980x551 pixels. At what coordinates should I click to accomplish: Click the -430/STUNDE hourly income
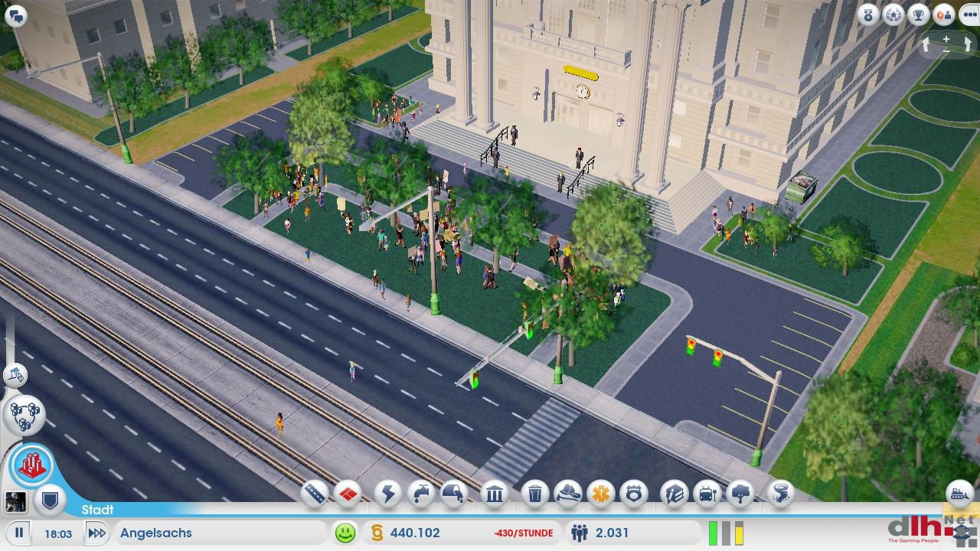click(523, 533)
